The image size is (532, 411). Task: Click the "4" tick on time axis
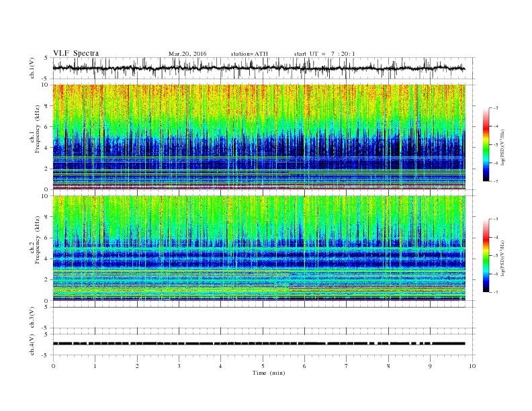coord(220,366)
